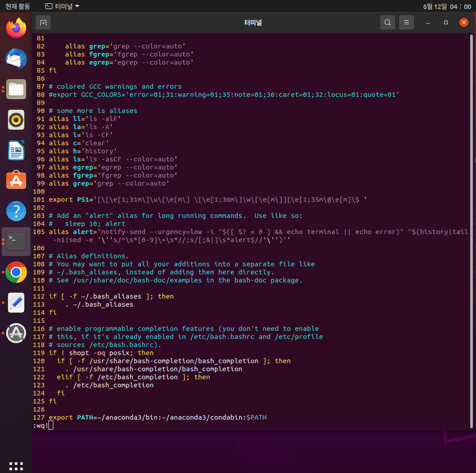Maximize the terminal window
The image size is (476, 473).
click(x=446, y=22)
